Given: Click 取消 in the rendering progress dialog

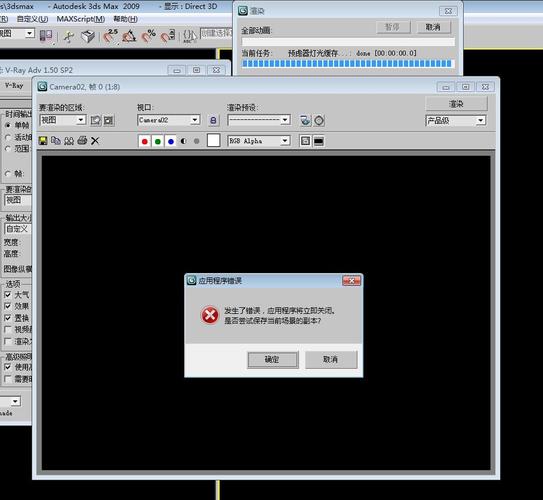Looking at the screenshot, I should click(x=433, y=27).
